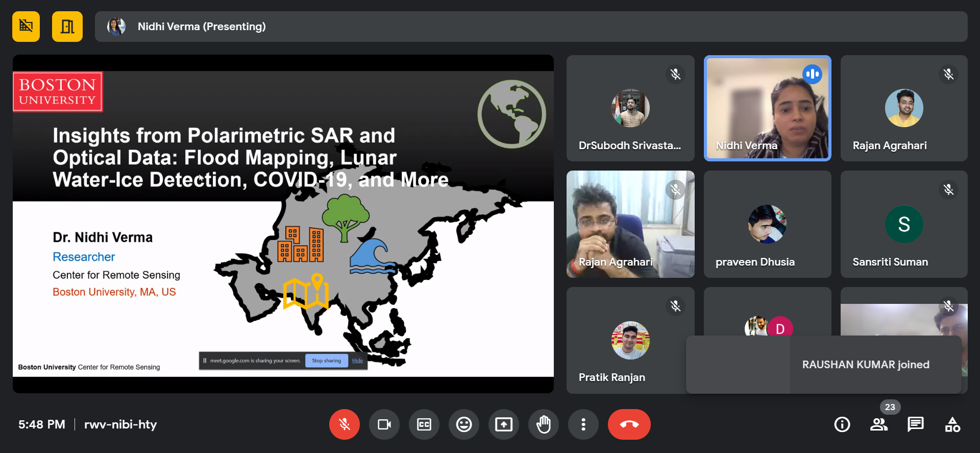This screenshot has height=453, width=980.
Task: Leave the call
Action: [x=629, y=424]
